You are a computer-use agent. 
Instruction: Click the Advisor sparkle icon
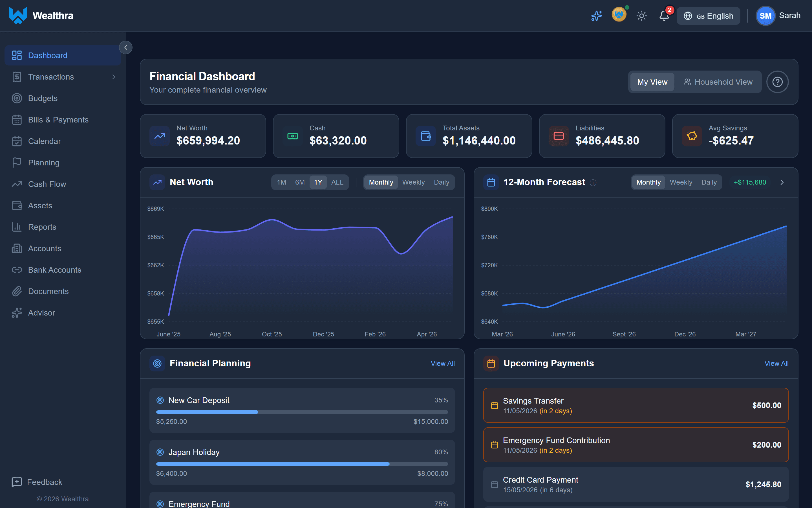pyautogui.click(x=17, y=313)
